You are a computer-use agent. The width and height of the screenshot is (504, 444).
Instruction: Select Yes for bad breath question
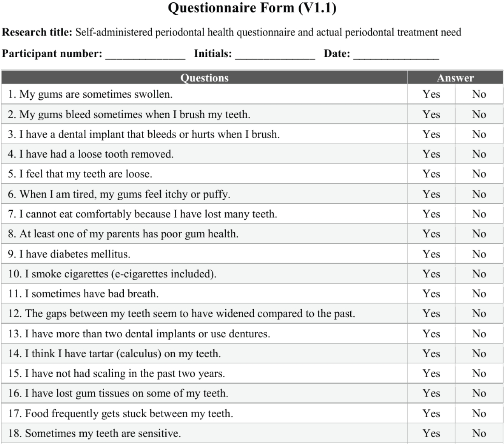tap(431, 294)
